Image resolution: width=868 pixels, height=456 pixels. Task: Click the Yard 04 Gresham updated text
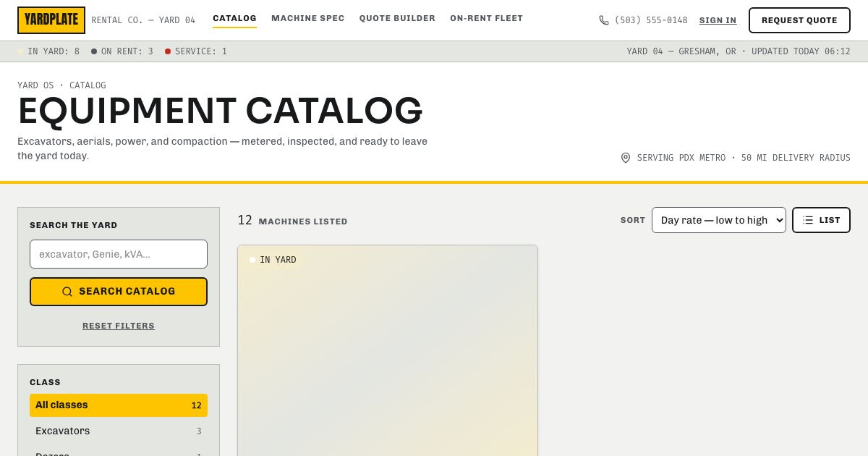coord(739,51)
